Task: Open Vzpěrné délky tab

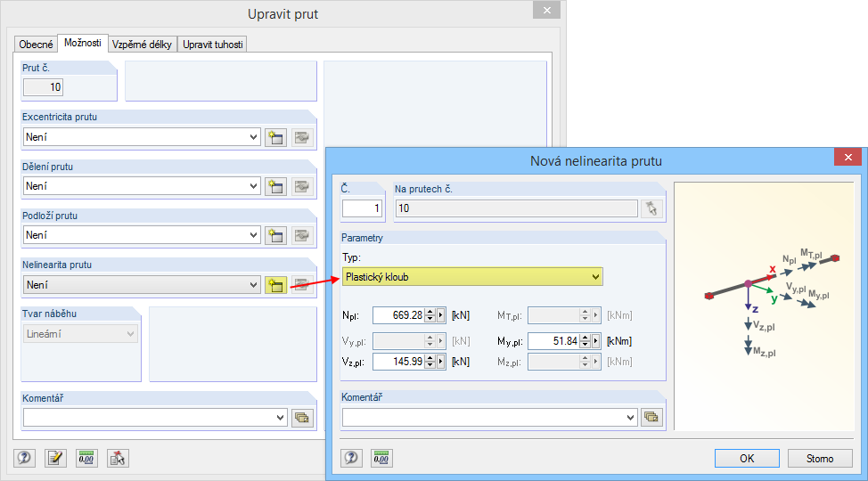Action: coord(142,45)
